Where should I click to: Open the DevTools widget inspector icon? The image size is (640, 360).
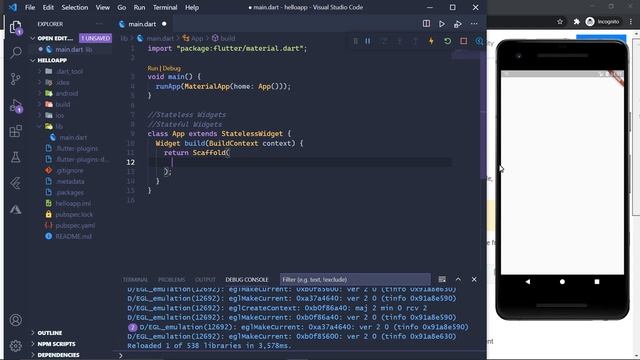click(479, 41)
